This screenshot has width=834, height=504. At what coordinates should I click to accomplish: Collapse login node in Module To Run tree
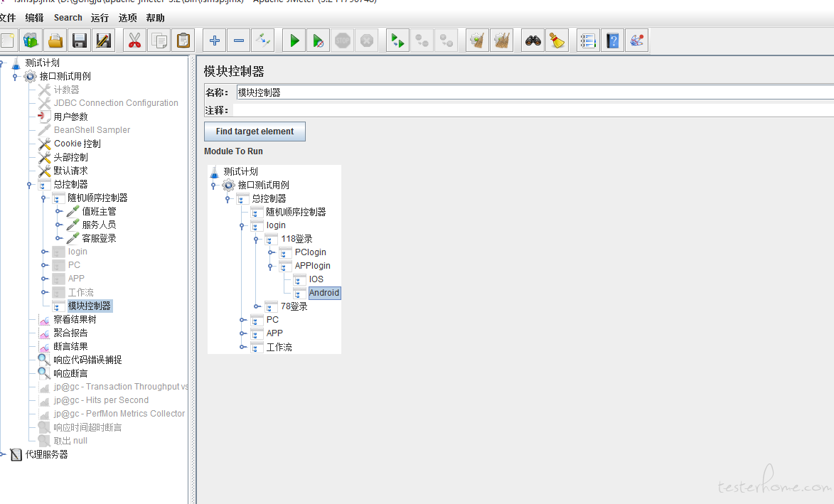tap(242, 226)
